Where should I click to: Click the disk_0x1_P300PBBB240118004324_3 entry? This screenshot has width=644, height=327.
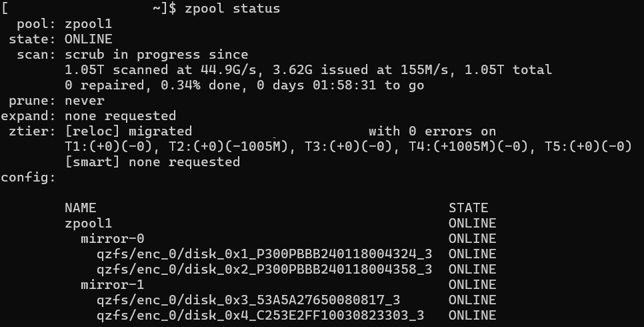pyautogui.click(x=264, y=254)
